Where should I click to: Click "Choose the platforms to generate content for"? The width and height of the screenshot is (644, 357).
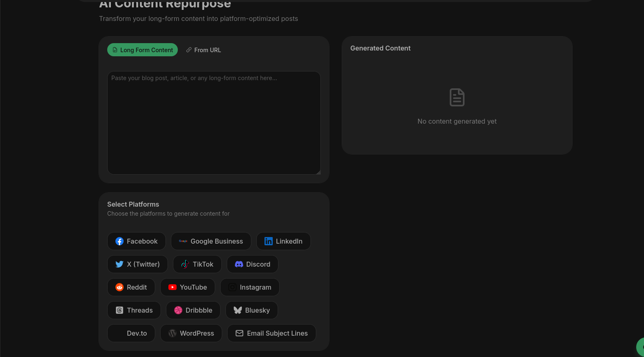[x=168, y=214]
